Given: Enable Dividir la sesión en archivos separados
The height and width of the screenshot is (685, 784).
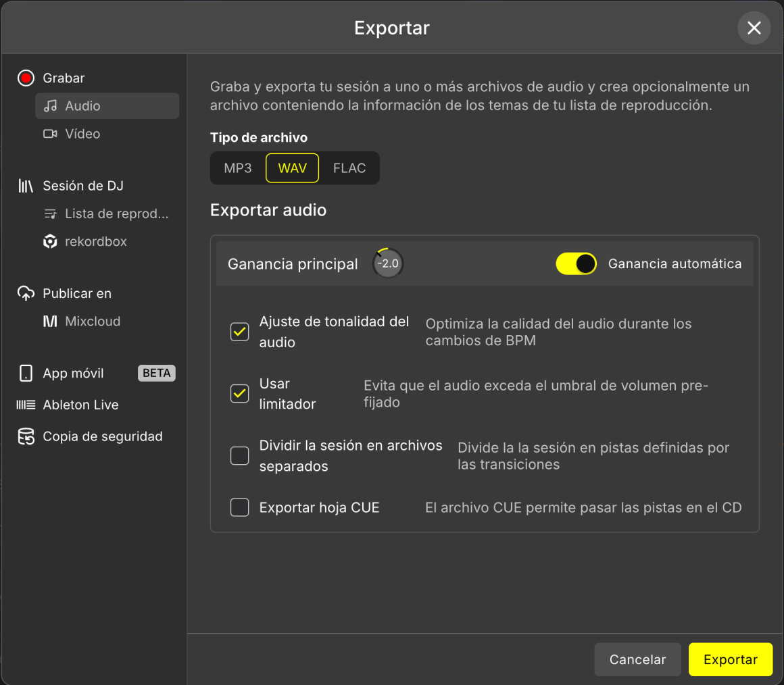Looking at the screenshot, I should pyautogui.click(x=240, y=456).
